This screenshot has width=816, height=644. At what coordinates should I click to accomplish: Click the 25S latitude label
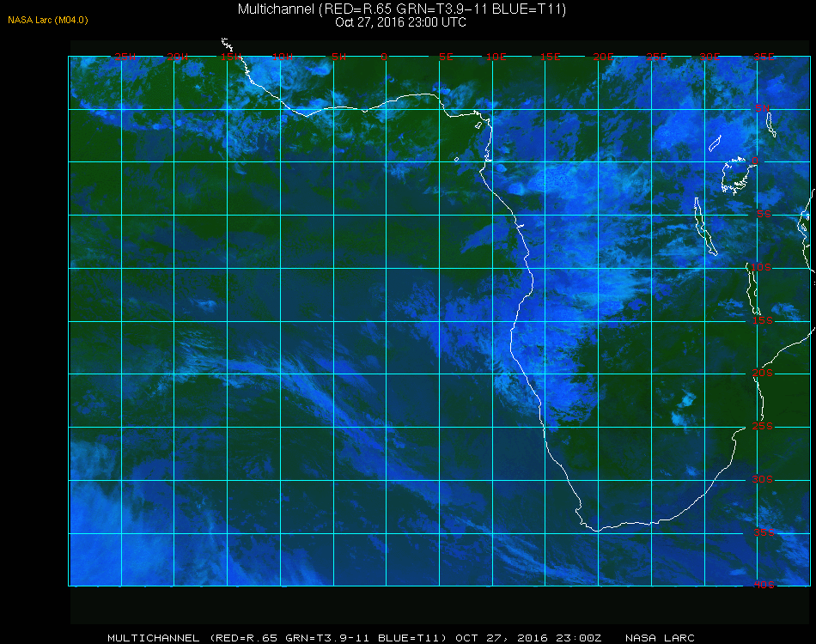click(763, 426)
